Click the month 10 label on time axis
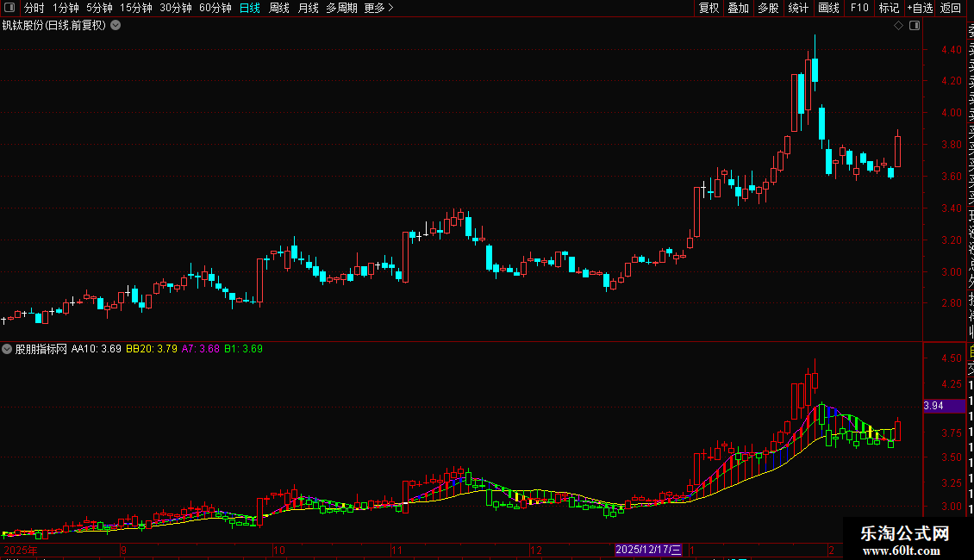Image resolution: width=974 pixels, height=560 pixels. [279, 550]
